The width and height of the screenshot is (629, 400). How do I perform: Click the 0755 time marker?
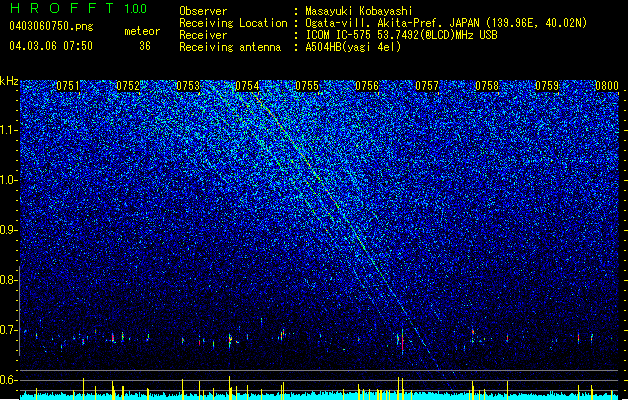pos(307,86)
